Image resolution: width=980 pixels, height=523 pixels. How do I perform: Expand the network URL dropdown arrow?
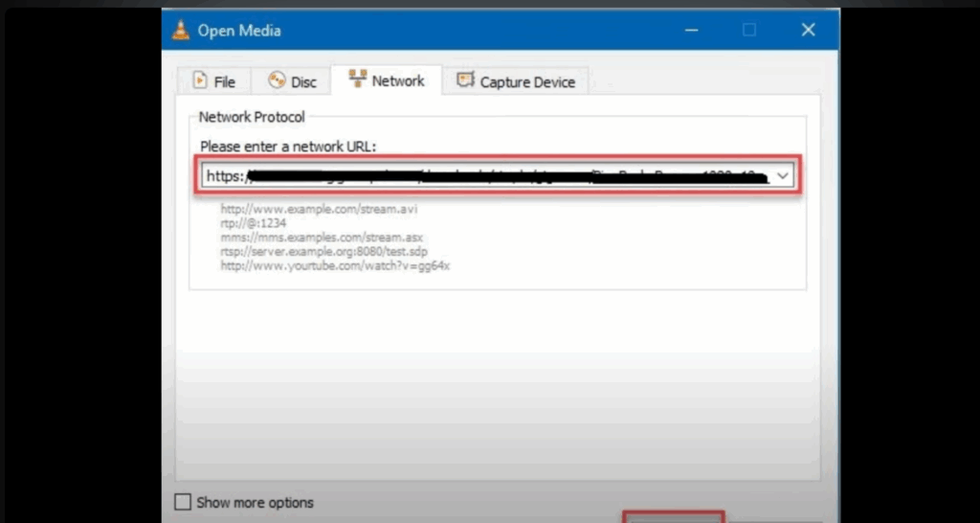[x=783, y=176]
